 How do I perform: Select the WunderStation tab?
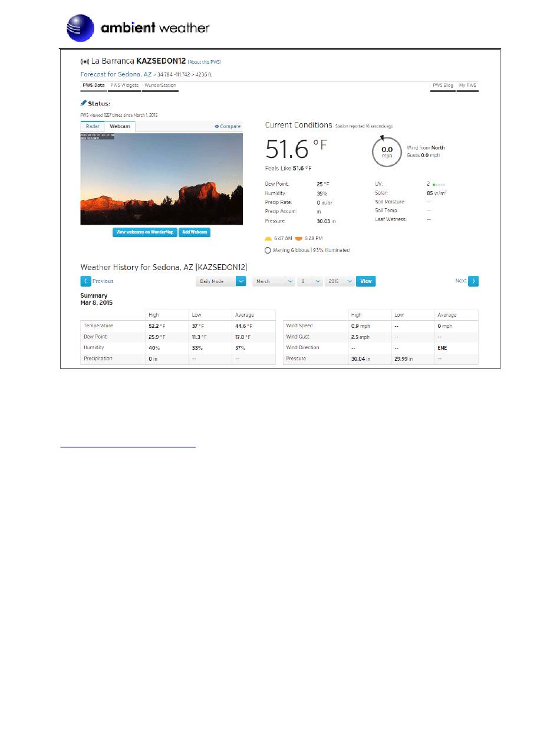pos(160,86)
